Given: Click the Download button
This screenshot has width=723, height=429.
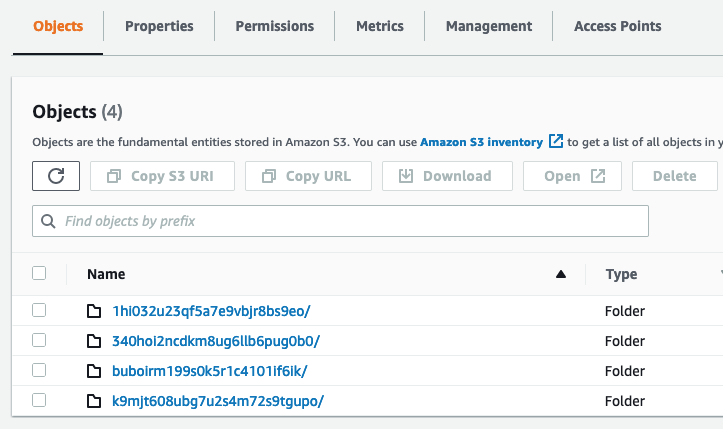Looking at the screenshot, I should click(x=444, y=176).
